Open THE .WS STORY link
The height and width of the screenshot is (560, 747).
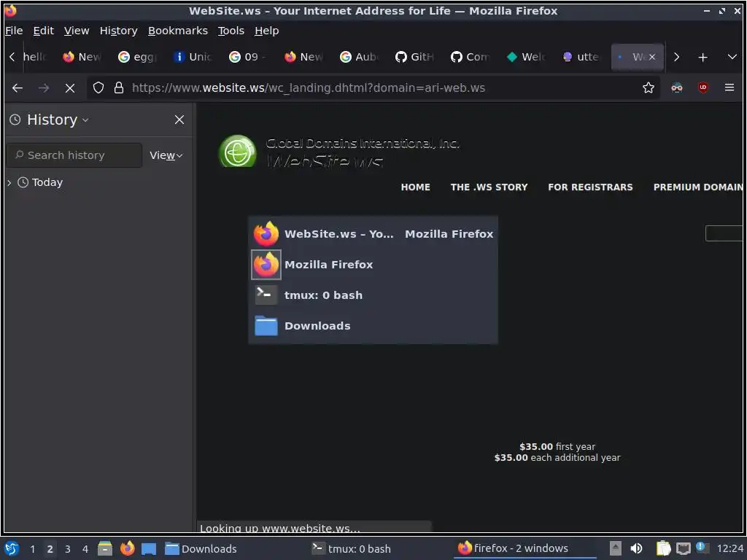click(489, 187)
